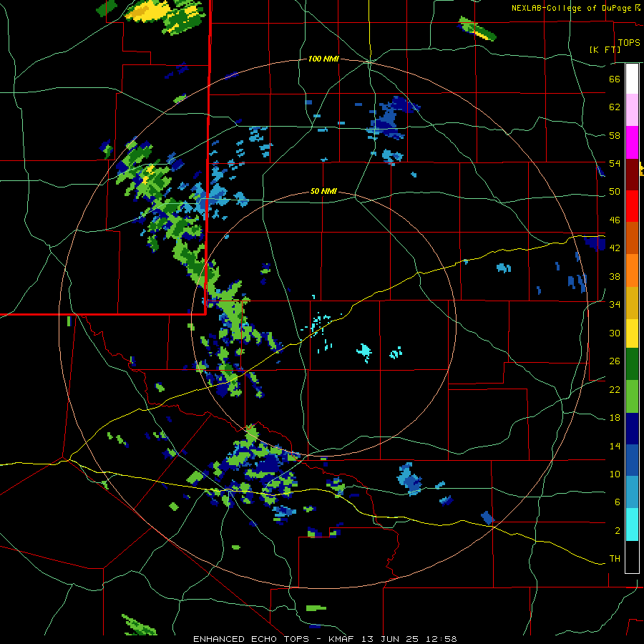644x644 pixels.
Task: Click the "6" legend value
Action: [618, 502]
